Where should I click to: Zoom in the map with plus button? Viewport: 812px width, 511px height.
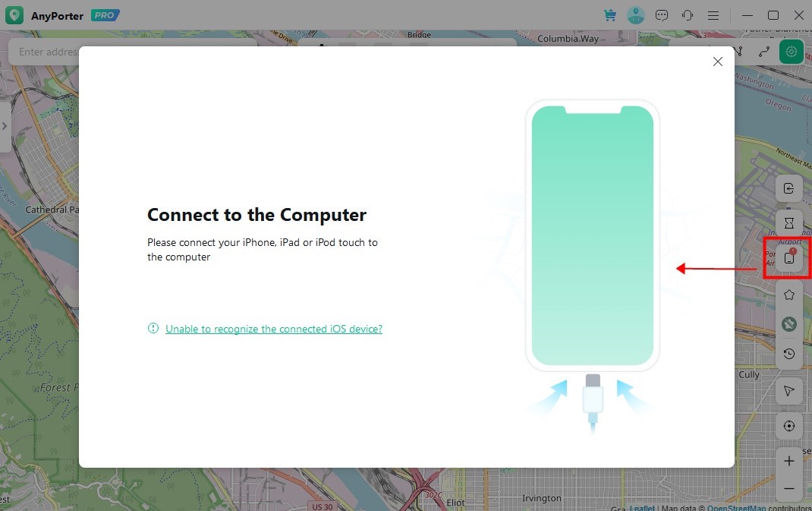coord(788,461)
